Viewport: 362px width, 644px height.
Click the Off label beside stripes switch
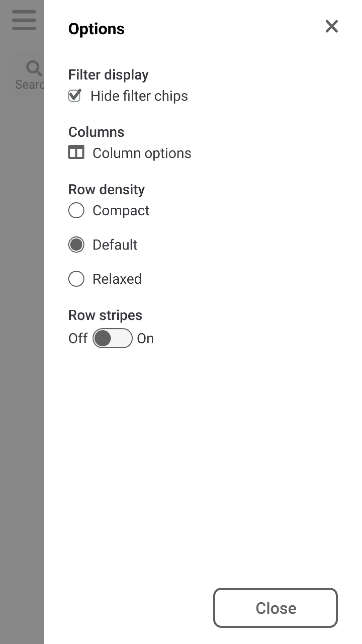pos(78,338)
